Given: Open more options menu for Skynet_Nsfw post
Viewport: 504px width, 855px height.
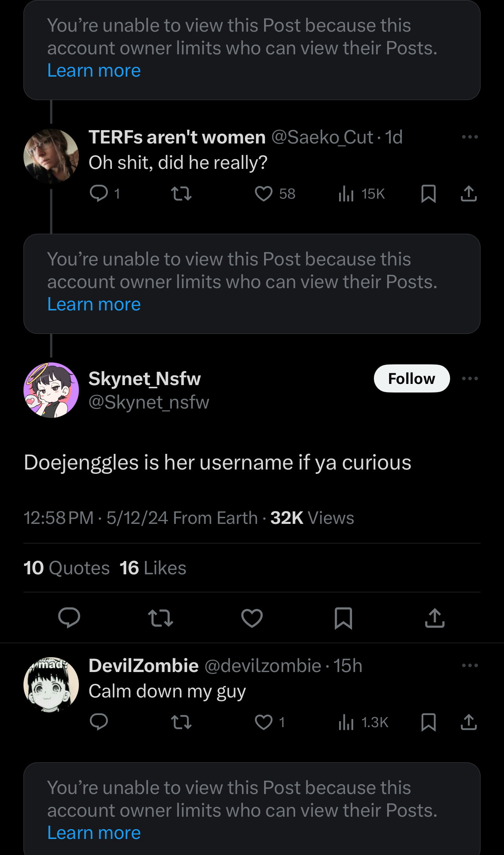Looking at the screenshot, I should coord(470,378).
